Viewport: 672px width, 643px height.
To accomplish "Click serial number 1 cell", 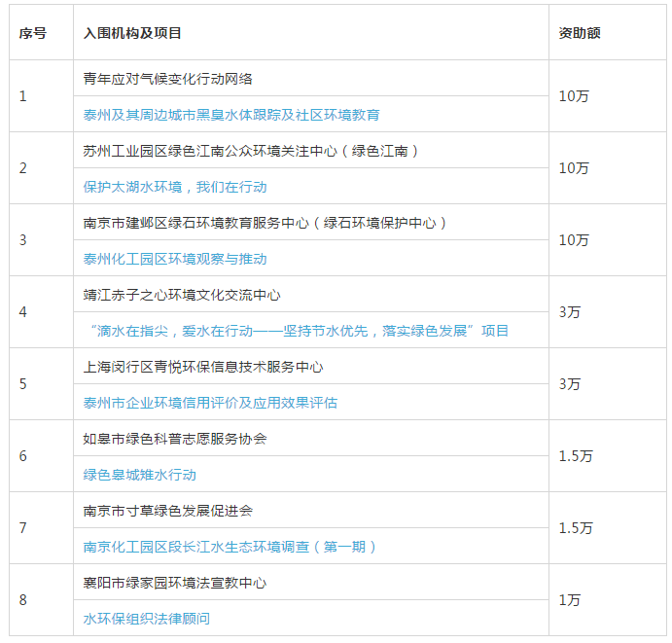I will pyautogui.click(x=41, y=96).
